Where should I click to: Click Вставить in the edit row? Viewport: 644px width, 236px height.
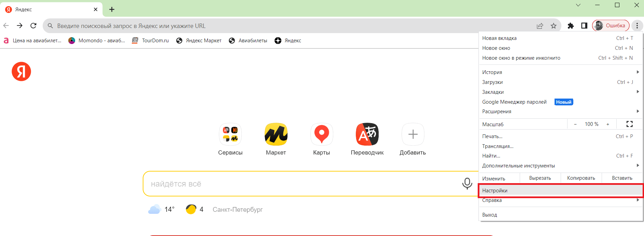(x=622, y=178)
